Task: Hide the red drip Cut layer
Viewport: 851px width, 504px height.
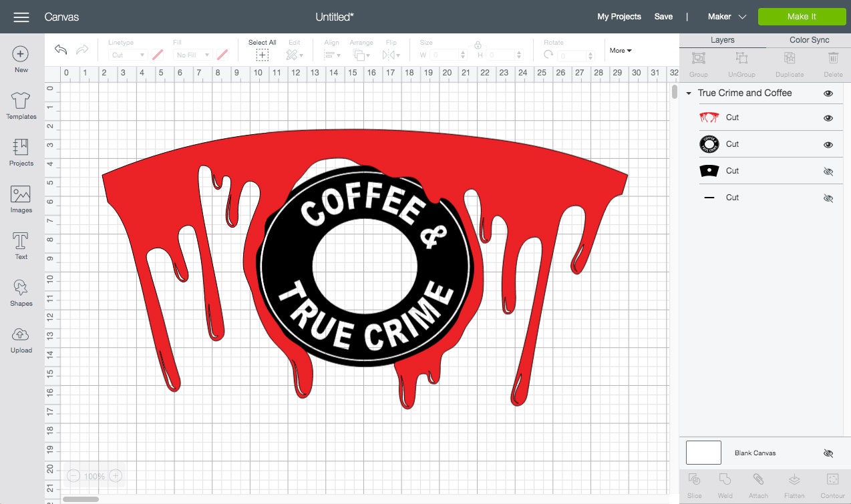Action: (828, 117)
